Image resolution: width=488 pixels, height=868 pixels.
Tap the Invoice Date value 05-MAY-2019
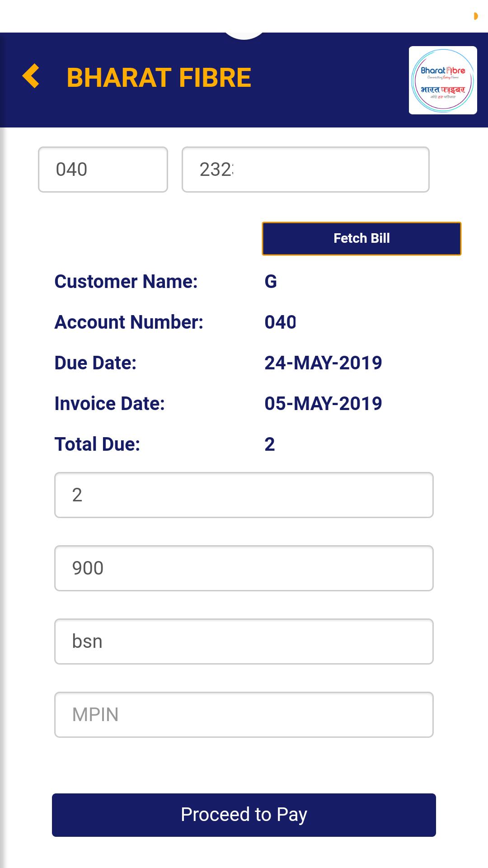323,404
